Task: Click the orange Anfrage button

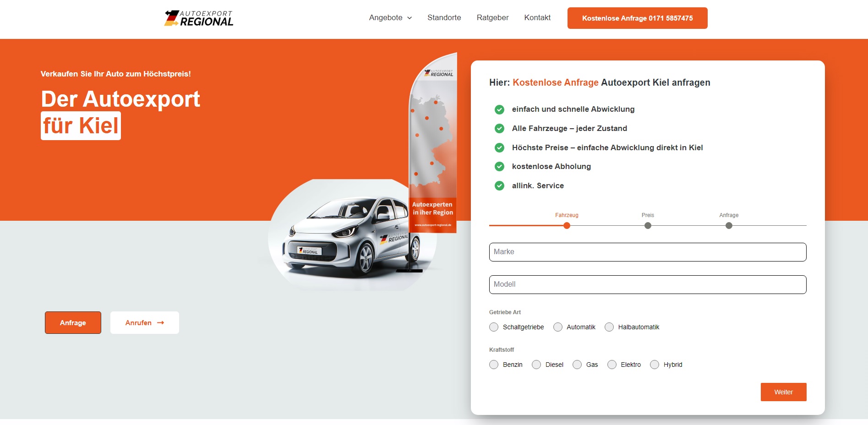Action: pos(72,322)
